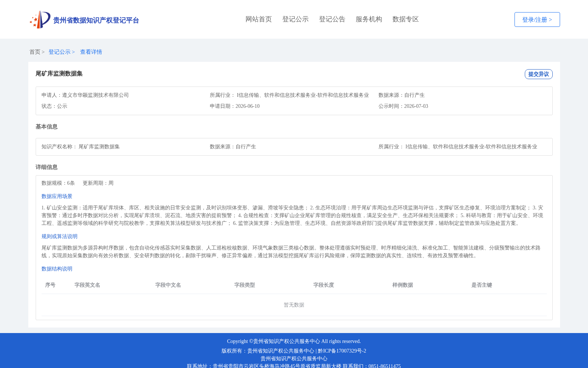588x368 pixels.
Task: Select 数据专区 in top navigation
Action: [x=406, y=19]
